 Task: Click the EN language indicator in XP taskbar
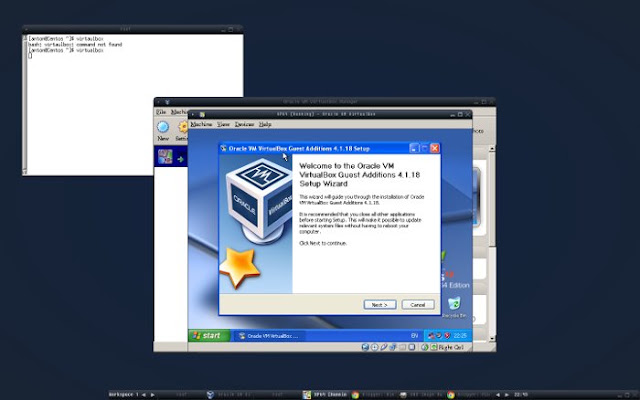pyautogui.click(x=414, y=336)
